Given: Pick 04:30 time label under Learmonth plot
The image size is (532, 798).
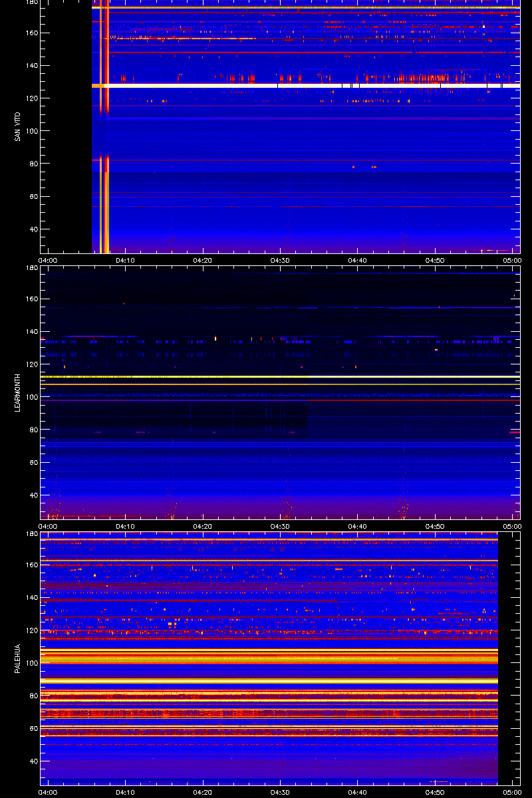Looking at the screenshot, I should [280, 526].
